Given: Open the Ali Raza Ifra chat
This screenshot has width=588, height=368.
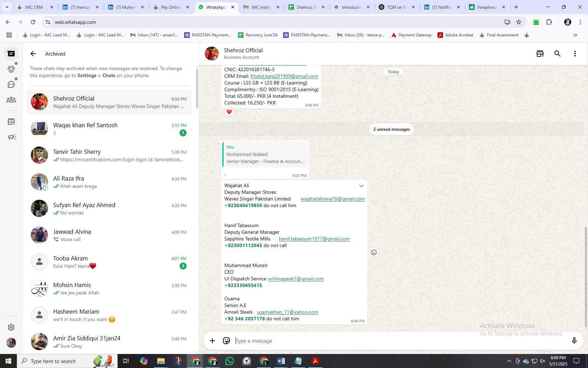Looking at the screenshot, I should point(109,182).
